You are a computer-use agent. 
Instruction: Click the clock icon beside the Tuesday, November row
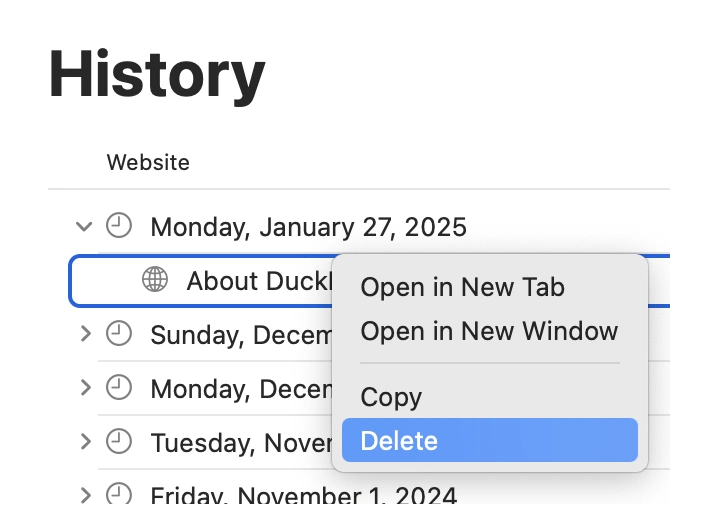click(x=119, y=441)
